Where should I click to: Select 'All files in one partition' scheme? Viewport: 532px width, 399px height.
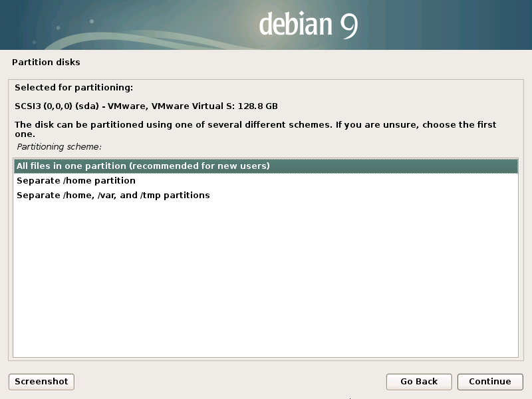(265, 166)
